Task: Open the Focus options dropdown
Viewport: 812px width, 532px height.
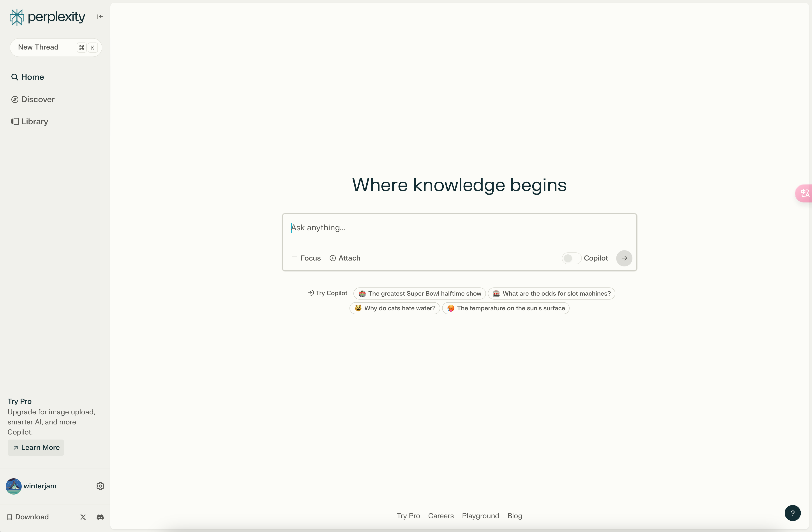Action: (x=306, y=258)
